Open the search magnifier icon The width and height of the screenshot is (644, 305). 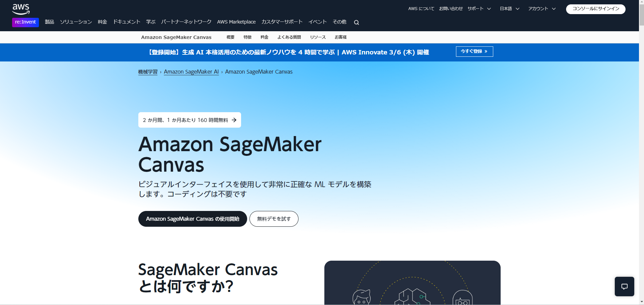tap(357, 23)
